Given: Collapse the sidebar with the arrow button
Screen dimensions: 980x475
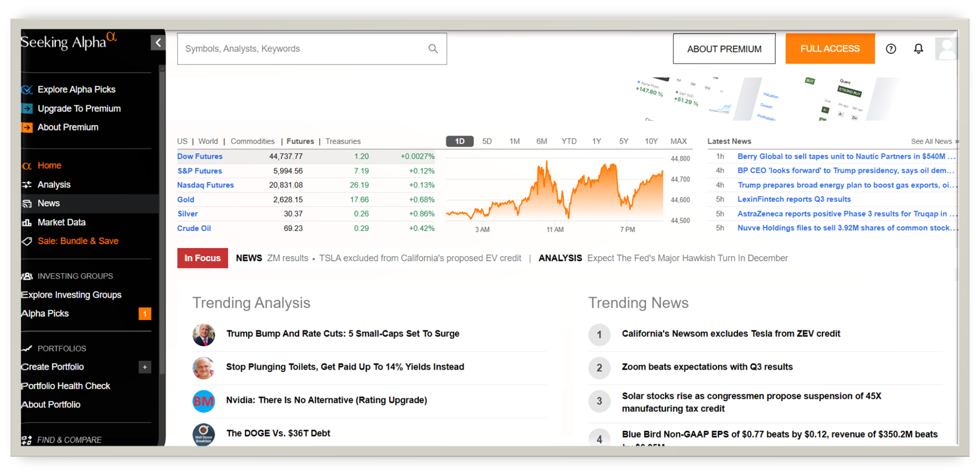Looking at the screenshot, I should click(x=158, y=43).
